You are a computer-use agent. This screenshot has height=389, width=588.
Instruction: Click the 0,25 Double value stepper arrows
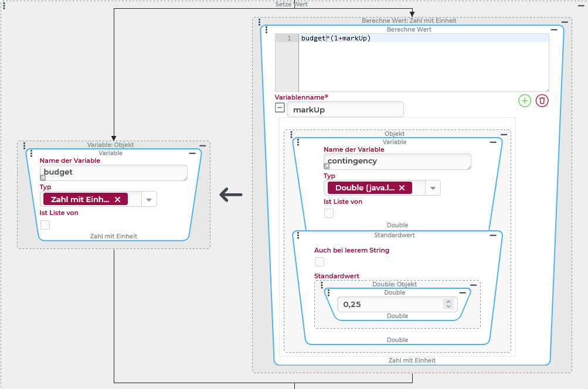[x=448, y=304]
